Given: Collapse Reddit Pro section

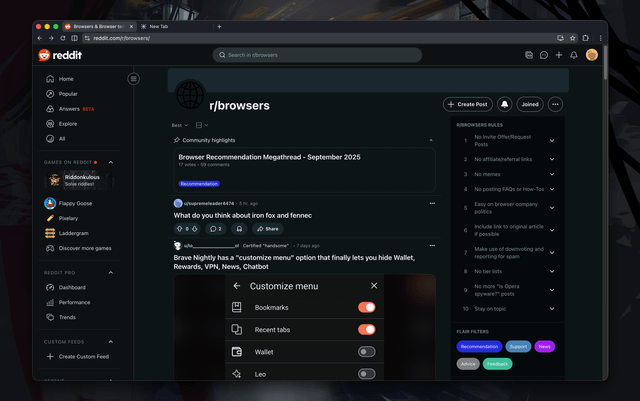Looking at the screenshot, I should pyautogui.click(x=111, y=272).
